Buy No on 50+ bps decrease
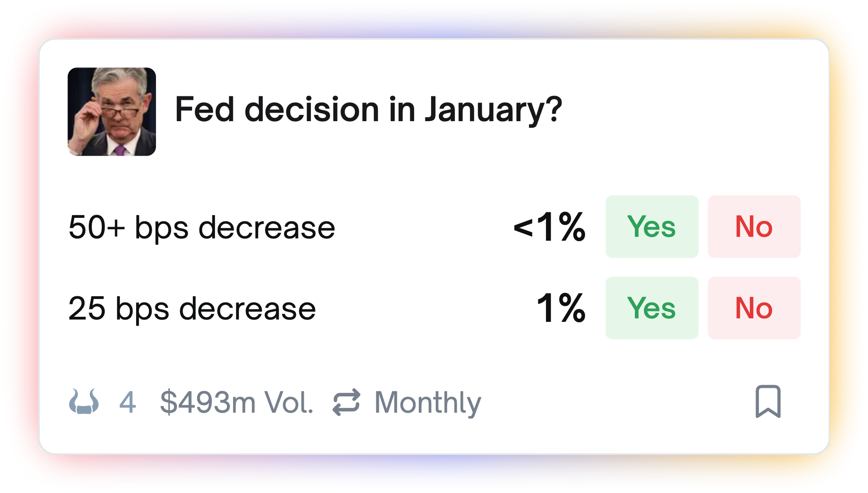Image resolution: width=868 pixels, height=493 pixels. pos(754,227)
